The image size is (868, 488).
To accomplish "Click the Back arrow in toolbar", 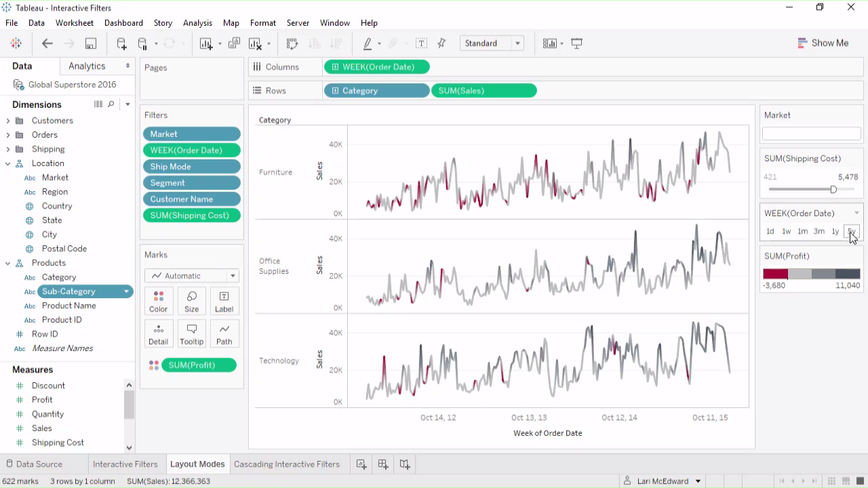I will point(47,43).
